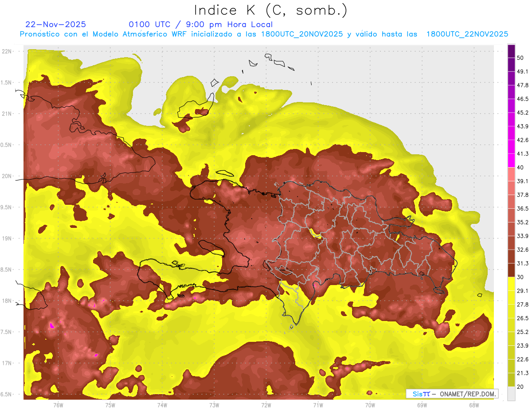Click the color scale value "43.9"
Screen dimensions: 532x411
523,126
